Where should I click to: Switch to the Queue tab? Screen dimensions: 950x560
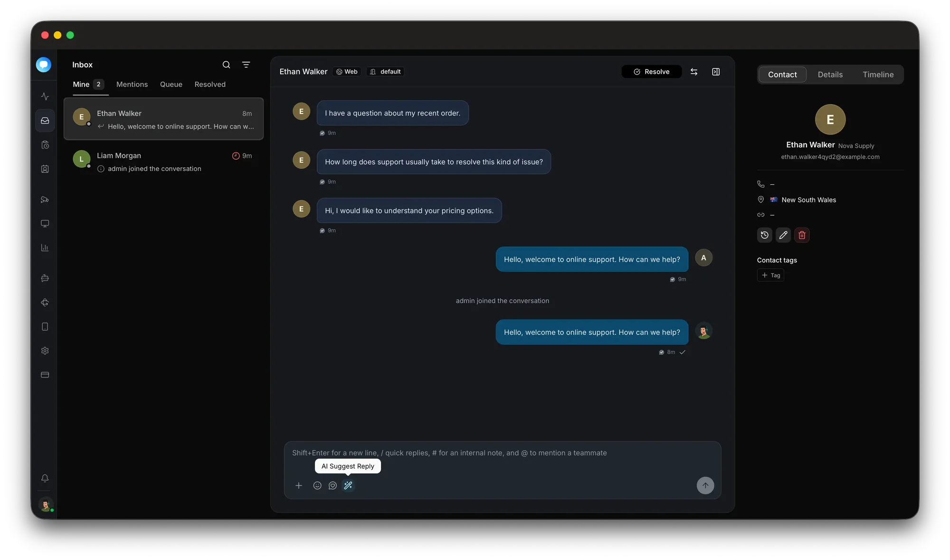point(171,85)
